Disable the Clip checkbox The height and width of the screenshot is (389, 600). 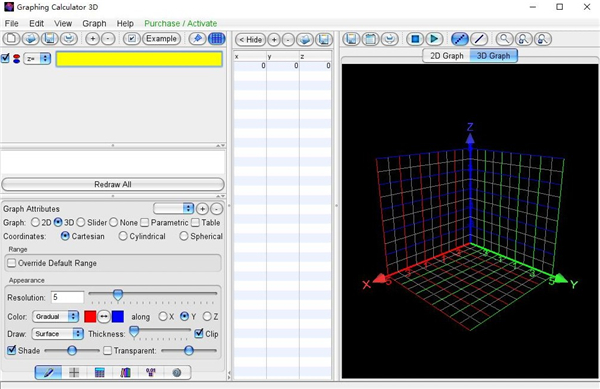coord(199,334)
